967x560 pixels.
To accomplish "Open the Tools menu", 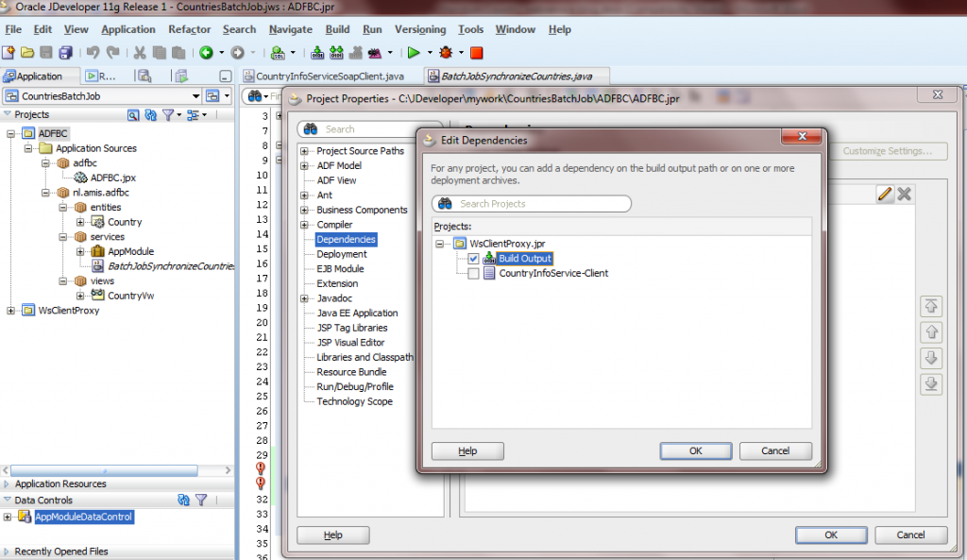I will [470, 29].
